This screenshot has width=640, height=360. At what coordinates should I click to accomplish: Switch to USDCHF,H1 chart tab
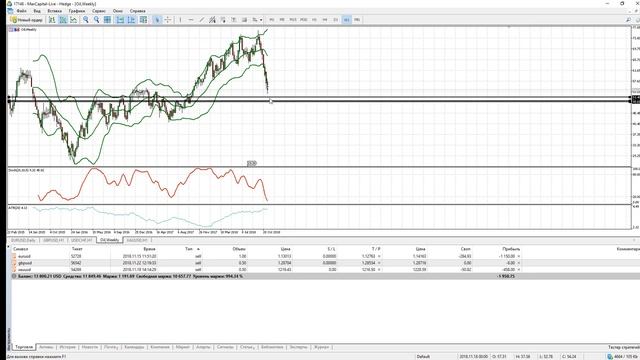[81, 240]
